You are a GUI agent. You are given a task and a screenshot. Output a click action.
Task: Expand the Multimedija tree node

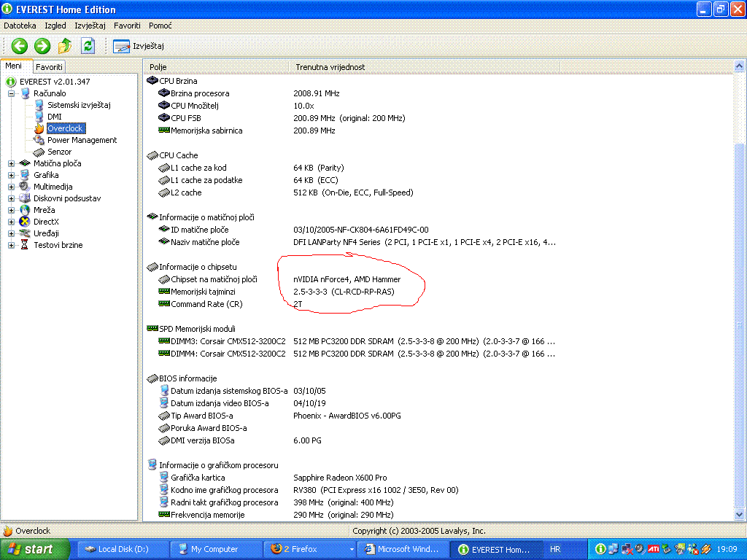click(x=12, y=187)
